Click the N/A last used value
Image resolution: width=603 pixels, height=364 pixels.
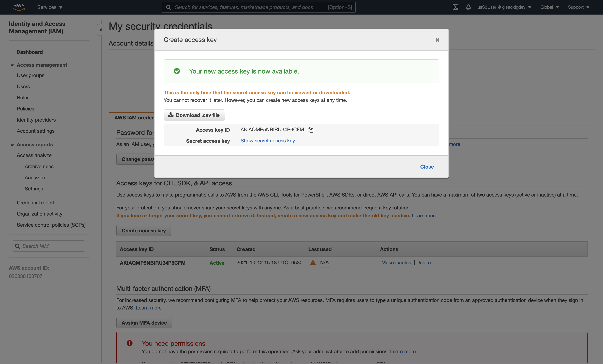point(324,263)
